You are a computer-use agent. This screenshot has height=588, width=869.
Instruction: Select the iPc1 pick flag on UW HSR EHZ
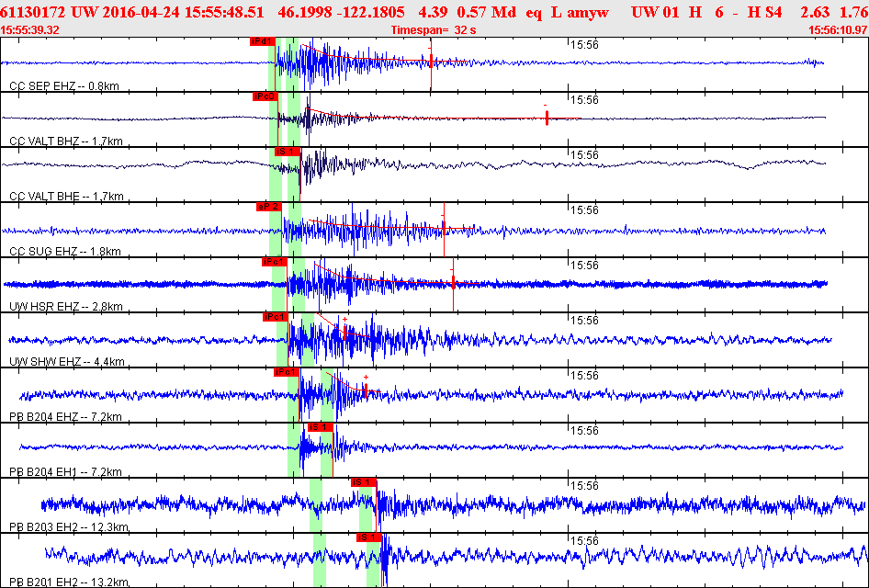tap(275, 262)
